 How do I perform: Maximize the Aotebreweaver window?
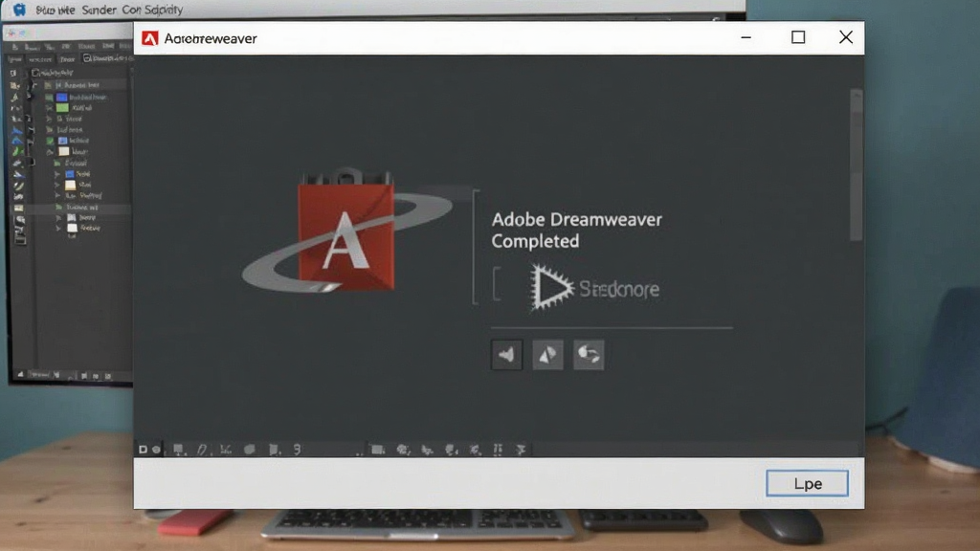click(798, 37)
